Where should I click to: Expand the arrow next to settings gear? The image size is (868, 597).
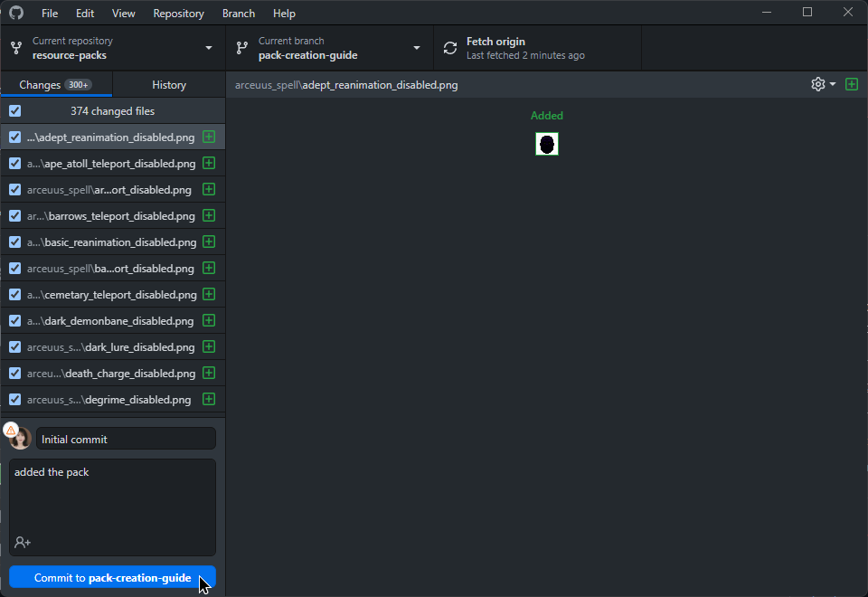(833, 84)
